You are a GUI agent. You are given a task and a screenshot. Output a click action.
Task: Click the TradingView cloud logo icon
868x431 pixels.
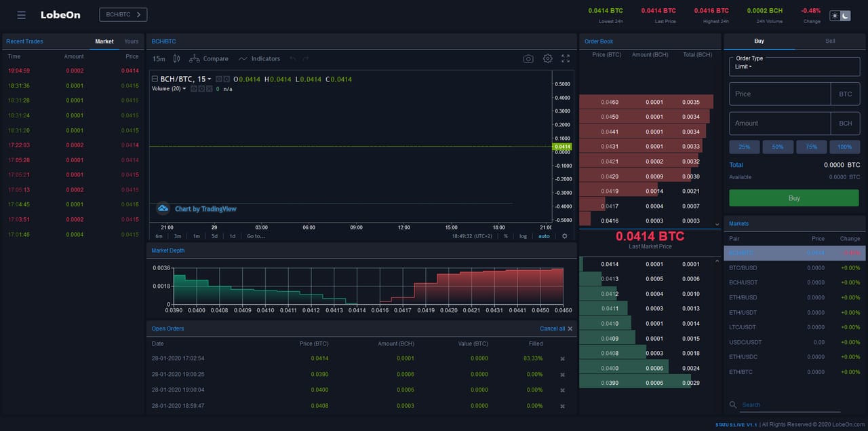(x=163, y=208)
